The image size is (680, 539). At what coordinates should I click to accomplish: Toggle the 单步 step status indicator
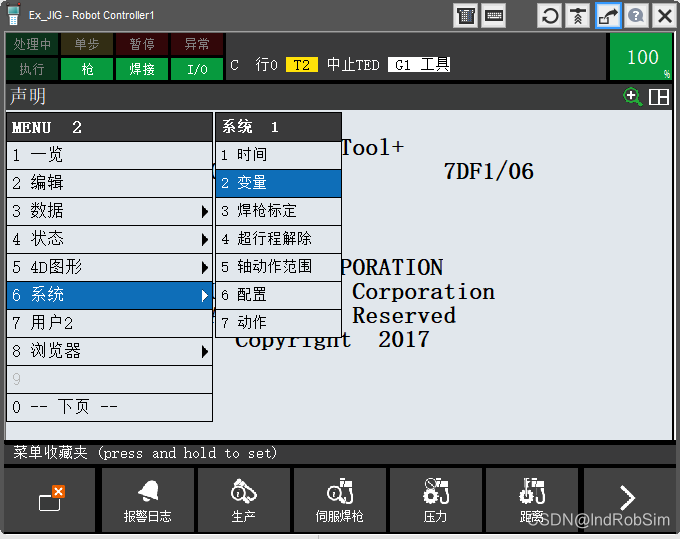(x=87, y=44)
